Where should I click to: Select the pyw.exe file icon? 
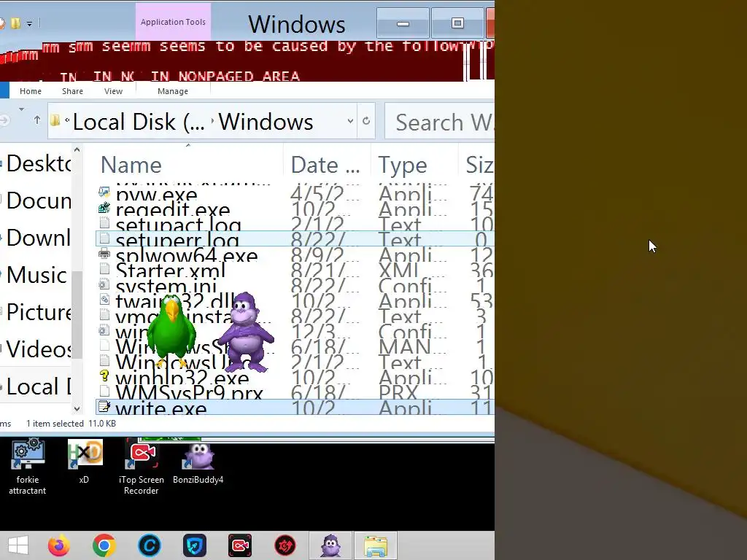pos(104,192)
